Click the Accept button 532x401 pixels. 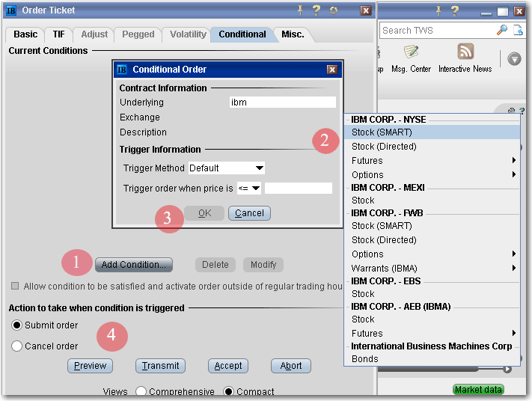coord(228,366)
